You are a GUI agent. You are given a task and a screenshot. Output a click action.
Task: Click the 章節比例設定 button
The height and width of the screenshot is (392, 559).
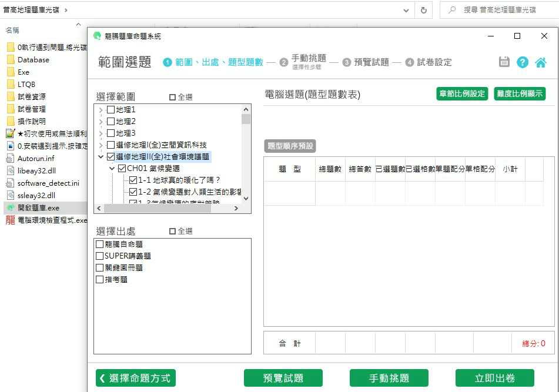coord(462,93)
